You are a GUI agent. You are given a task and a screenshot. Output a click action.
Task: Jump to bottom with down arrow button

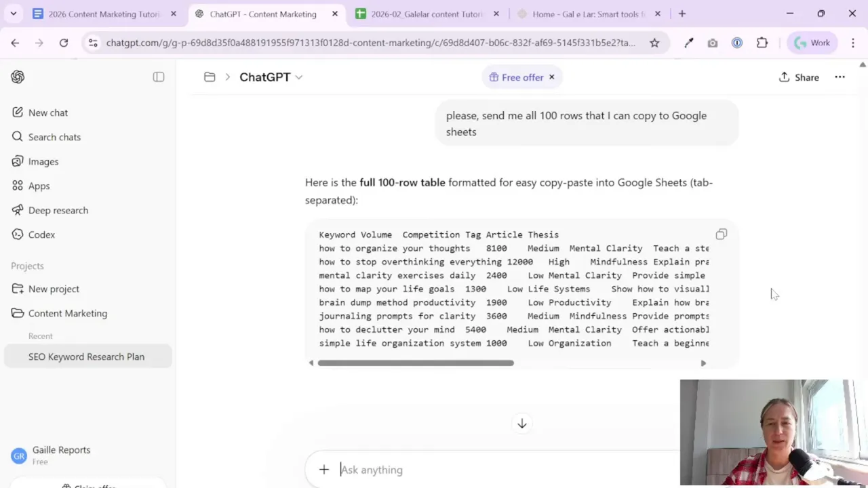tap(521, 424)
